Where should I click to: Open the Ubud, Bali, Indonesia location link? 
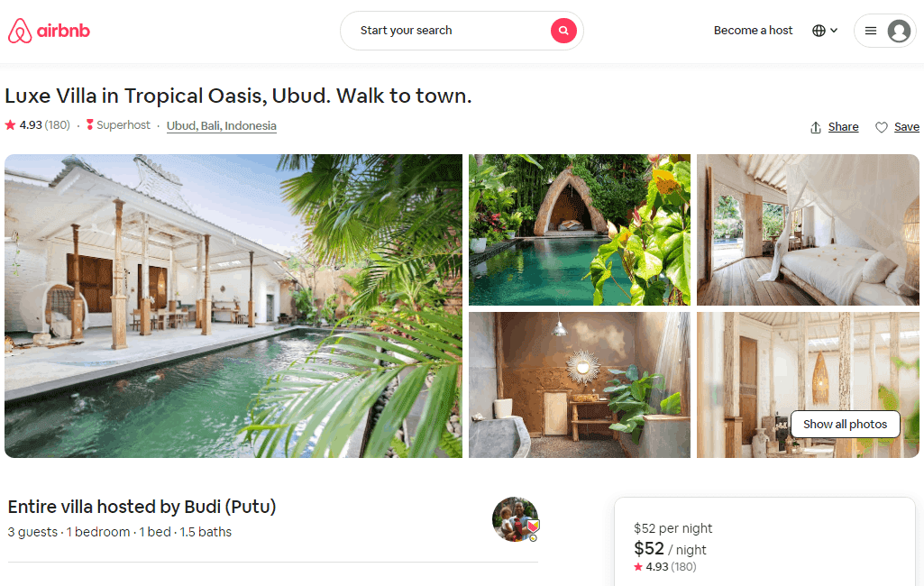coord(222,125)
